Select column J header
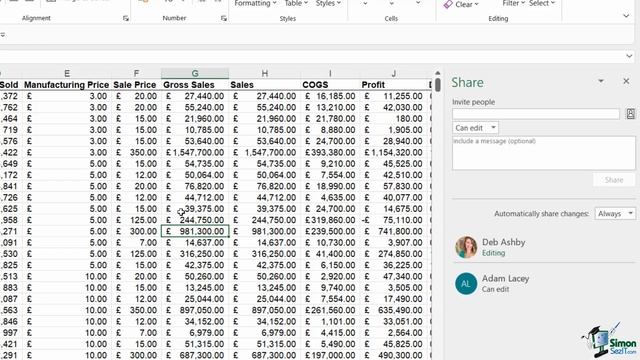The width and height of the screenshot is (640, 360). pos(394,73)
